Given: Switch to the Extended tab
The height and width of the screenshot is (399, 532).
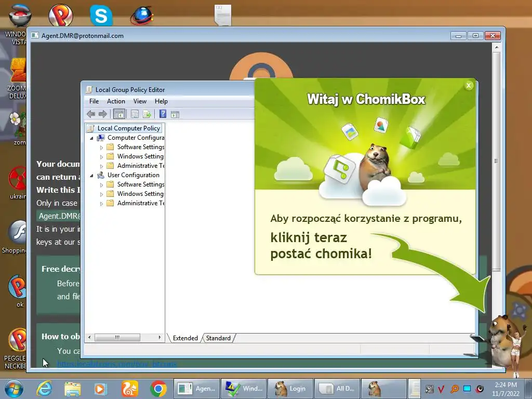Looking at the screenshot, I should point(185,338).
